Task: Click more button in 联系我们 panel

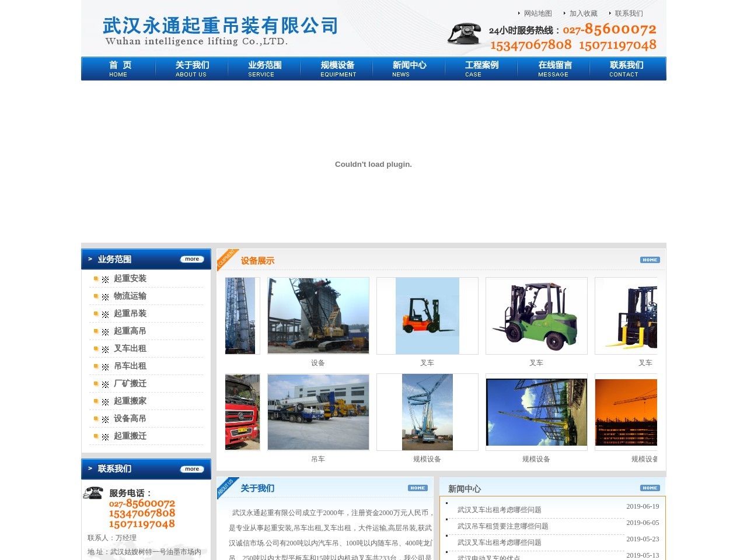Action: (x=191, y=469)
